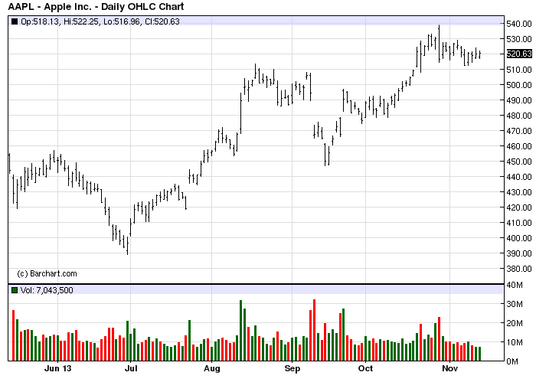536x392 pixels.
Task: Click the "Jul" date axis label
Action: 131,368
